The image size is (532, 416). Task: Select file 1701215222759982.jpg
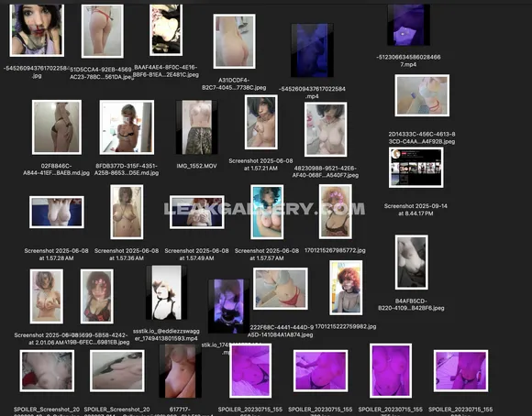point(346,288)
